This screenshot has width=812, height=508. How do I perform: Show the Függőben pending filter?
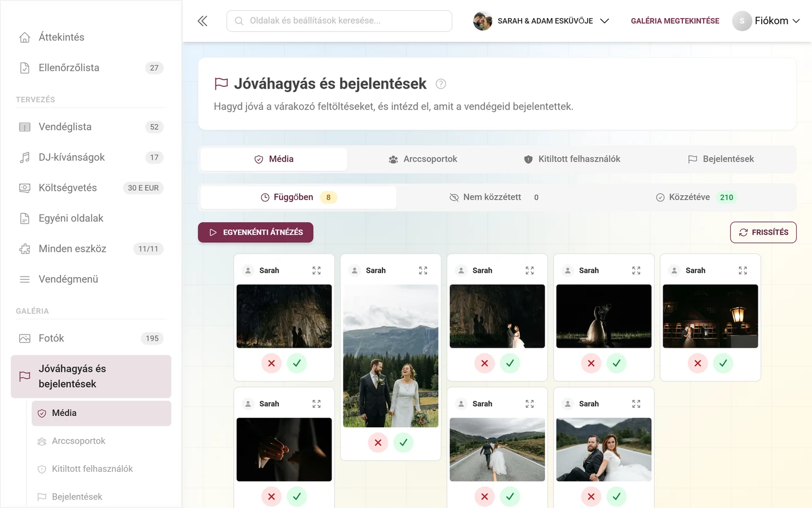[298, 198]
